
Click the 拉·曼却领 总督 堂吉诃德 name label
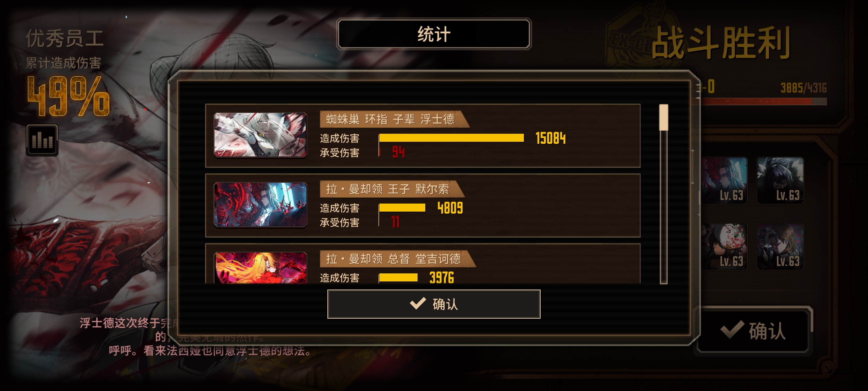point(393,259)
